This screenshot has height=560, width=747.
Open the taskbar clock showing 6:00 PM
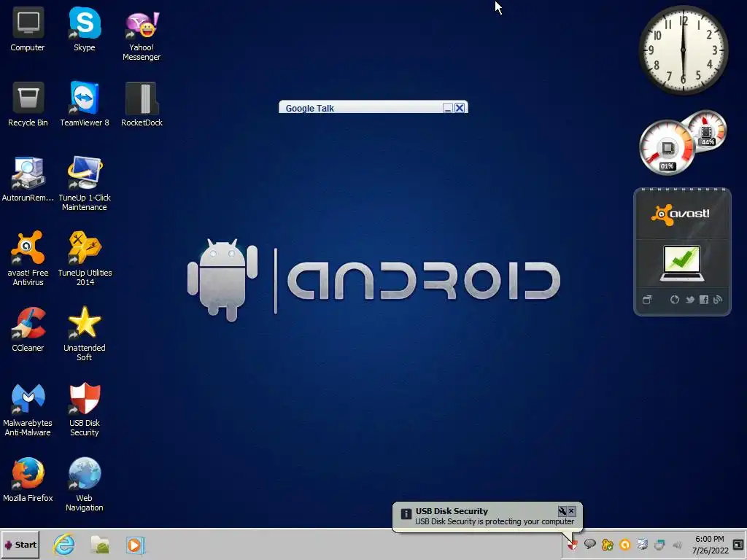click(x=710, y=545)
